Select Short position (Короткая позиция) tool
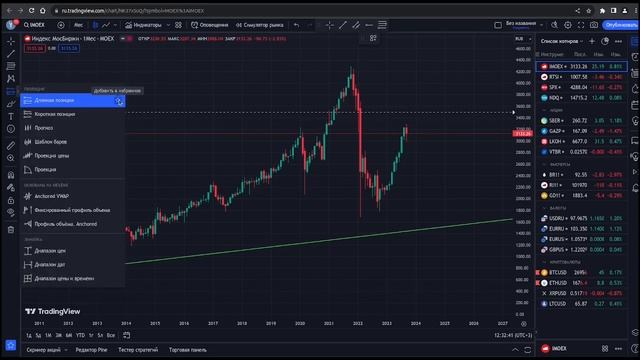 (x=73, y=114)
